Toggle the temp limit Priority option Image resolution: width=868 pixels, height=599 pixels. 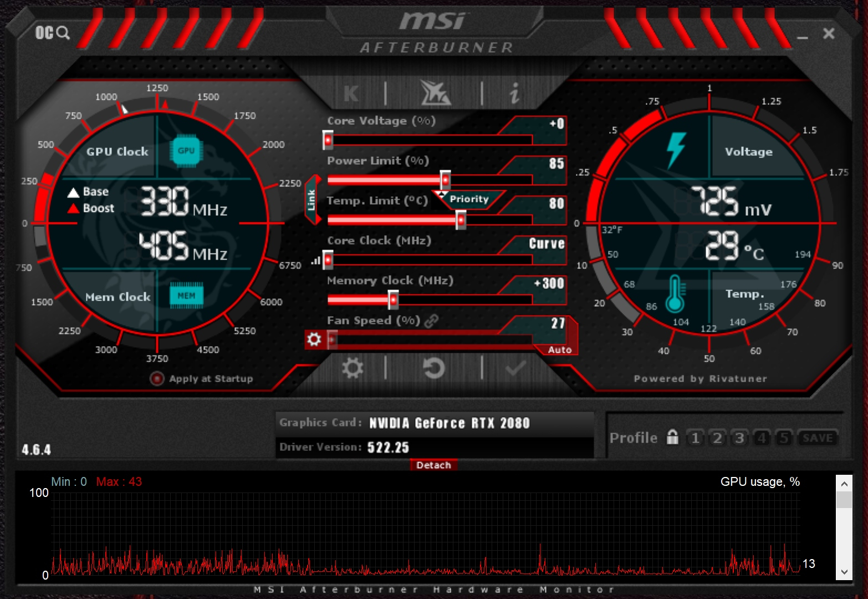pos(469,199)
